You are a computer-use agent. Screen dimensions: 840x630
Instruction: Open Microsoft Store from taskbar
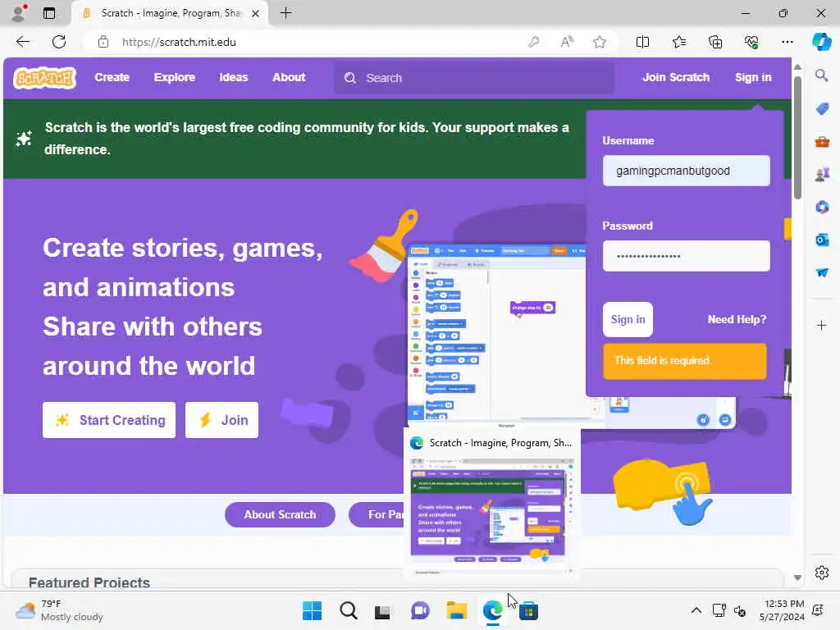(528, 610)
